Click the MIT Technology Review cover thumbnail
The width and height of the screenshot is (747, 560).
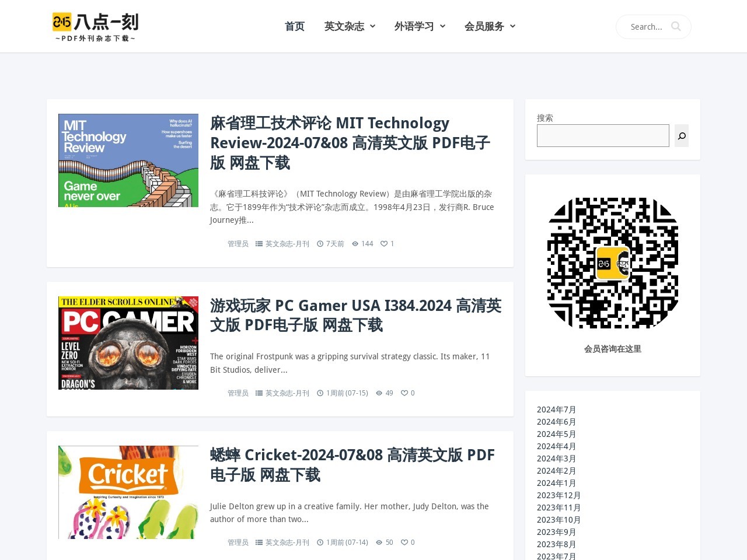[x=128, y=160]
